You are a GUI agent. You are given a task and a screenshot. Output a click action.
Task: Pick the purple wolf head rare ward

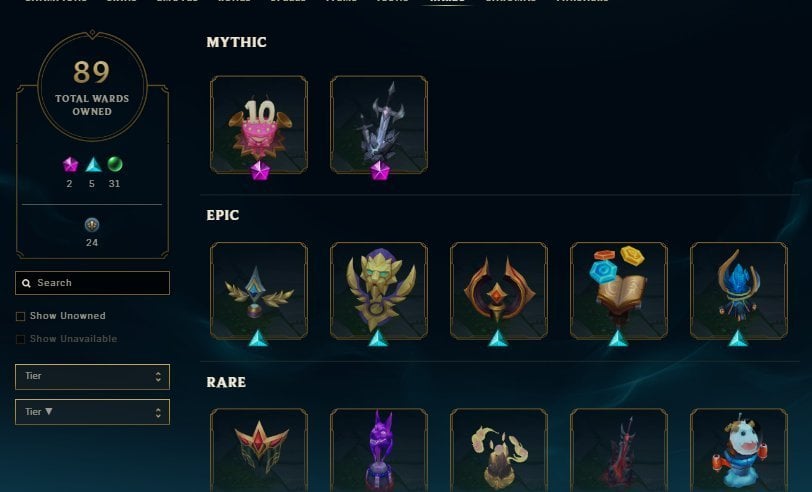pyautogui.click(x=379, y=450)
